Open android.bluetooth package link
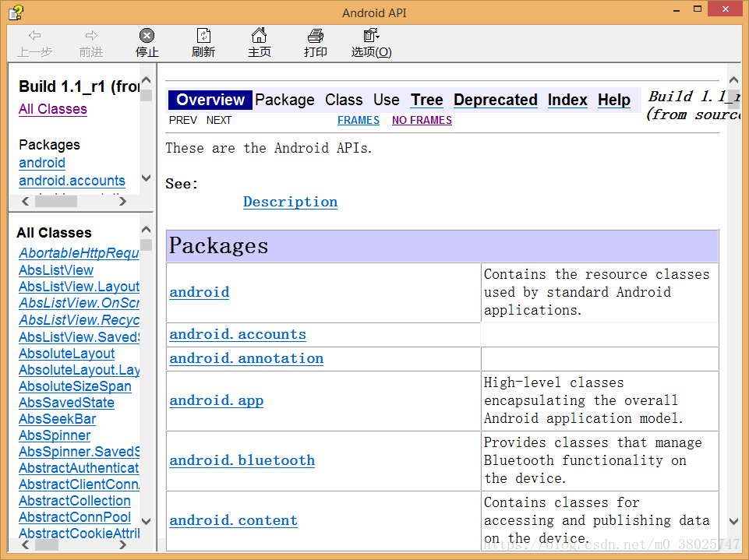Image resolution: width=749 pixels, height=560 pixels. click(242, 460)
